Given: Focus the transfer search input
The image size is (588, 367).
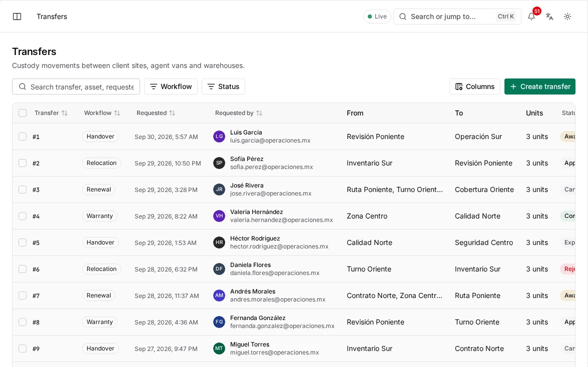Looking at the screenshot, I should (x=76, y=86).
